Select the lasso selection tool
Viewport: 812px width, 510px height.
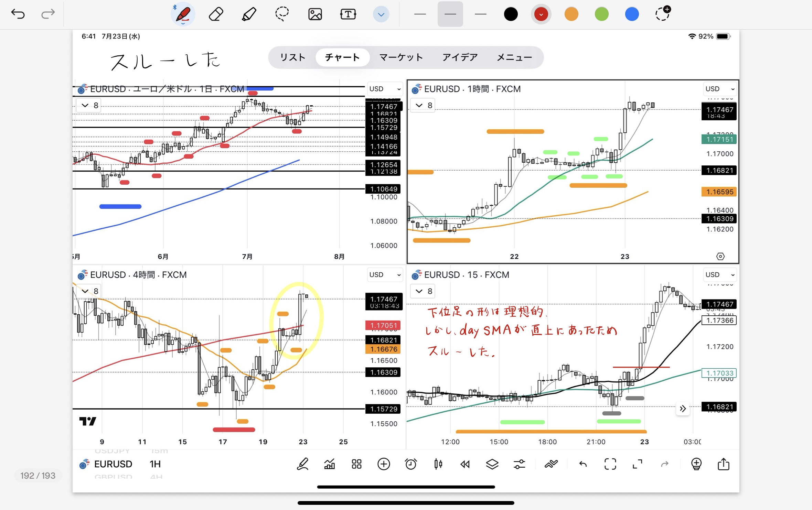point(282,14)
